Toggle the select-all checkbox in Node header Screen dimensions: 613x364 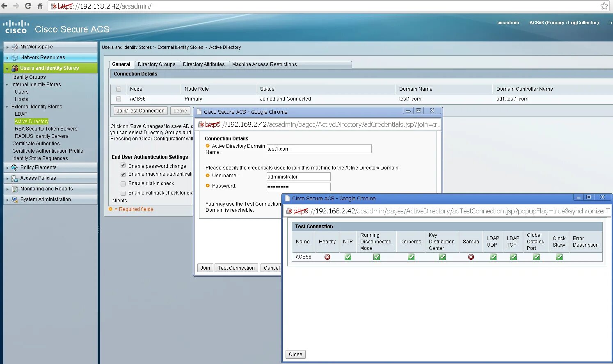pyautogui.click(x=119, y=89)
